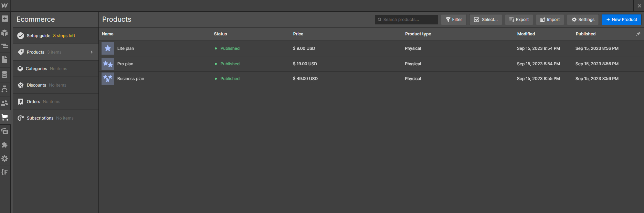
Task: Open the Lite plan row name
Action: pyautogui.click(x=126, y=48)
